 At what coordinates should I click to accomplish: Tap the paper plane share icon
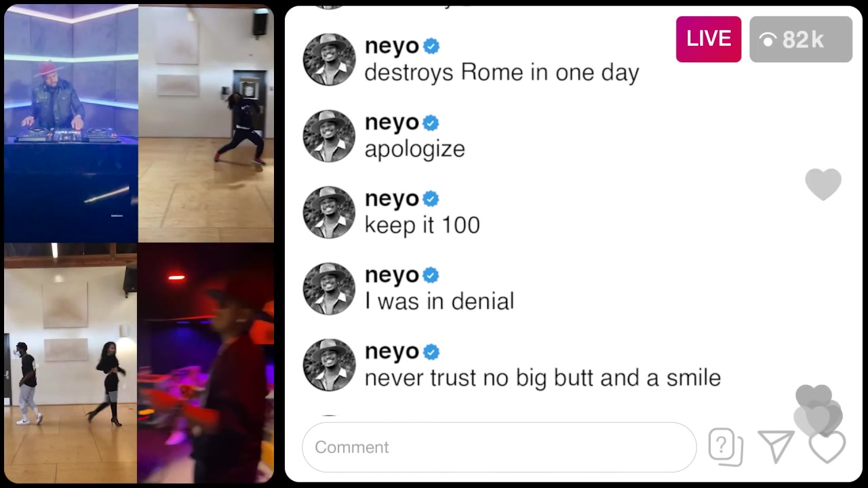coord(776,447)
